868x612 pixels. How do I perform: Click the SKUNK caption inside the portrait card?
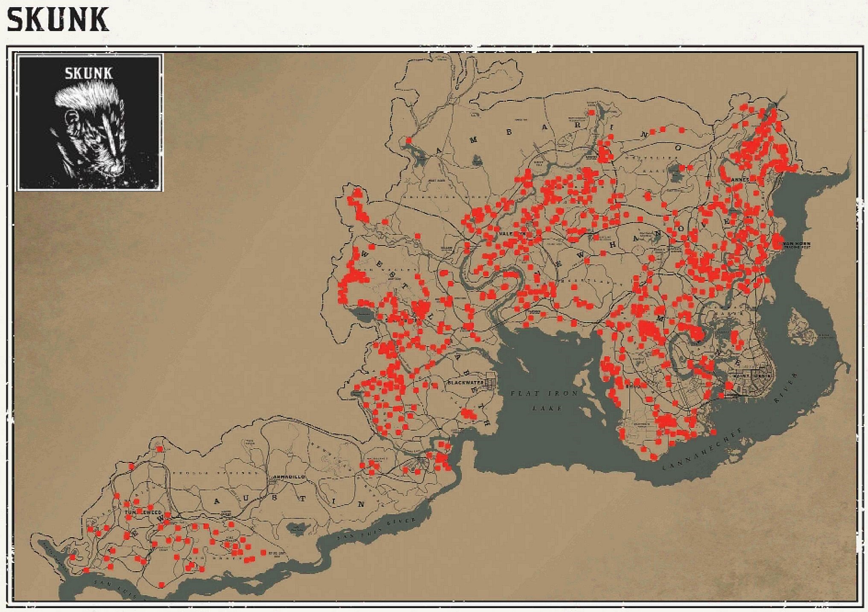(x=89, y=74)
